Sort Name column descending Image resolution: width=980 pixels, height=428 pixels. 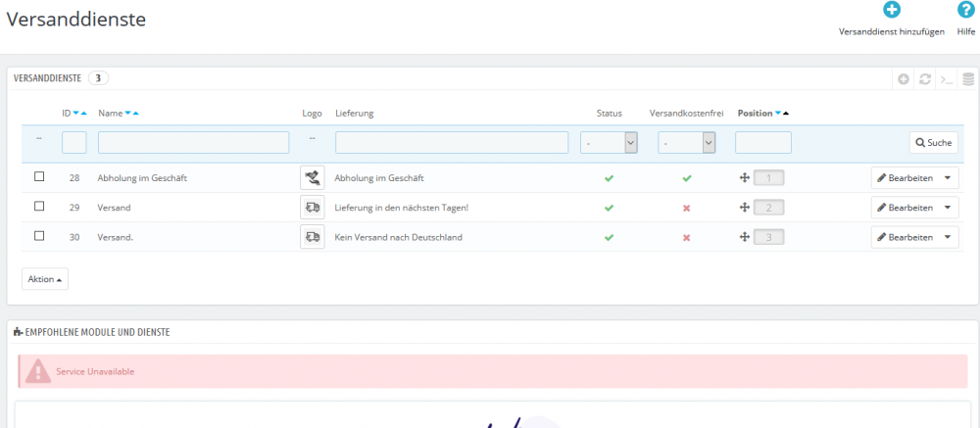coord(127,114)
